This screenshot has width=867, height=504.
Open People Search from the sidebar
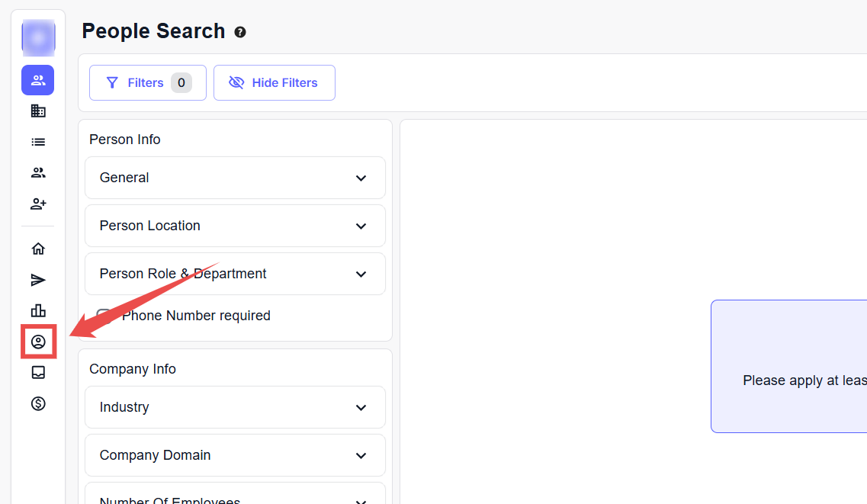[38, 80]
